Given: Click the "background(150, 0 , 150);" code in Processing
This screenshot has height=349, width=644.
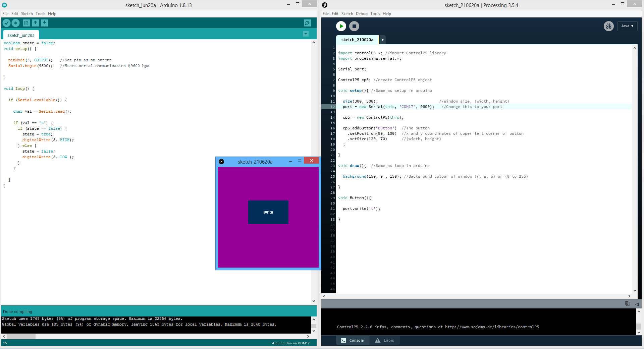Looking at the screenshot, I should [372, 176].
